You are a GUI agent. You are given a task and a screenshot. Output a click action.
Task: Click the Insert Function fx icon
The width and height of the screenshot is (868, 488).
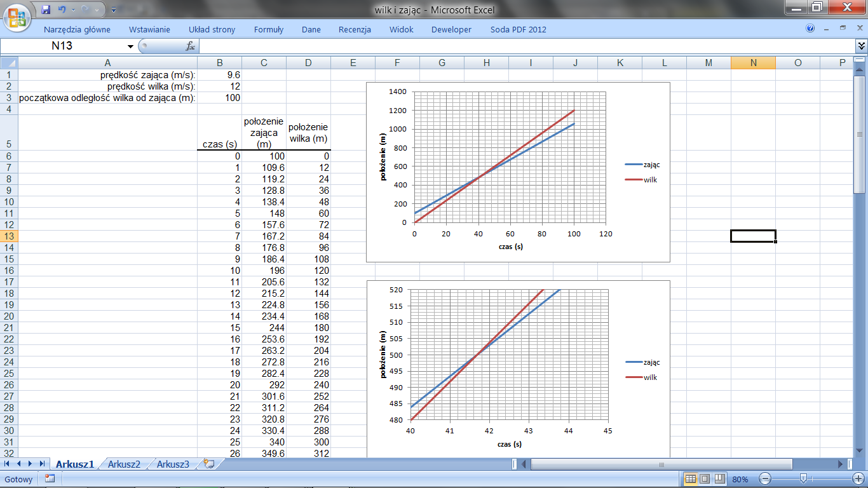[x=190, y=46]
